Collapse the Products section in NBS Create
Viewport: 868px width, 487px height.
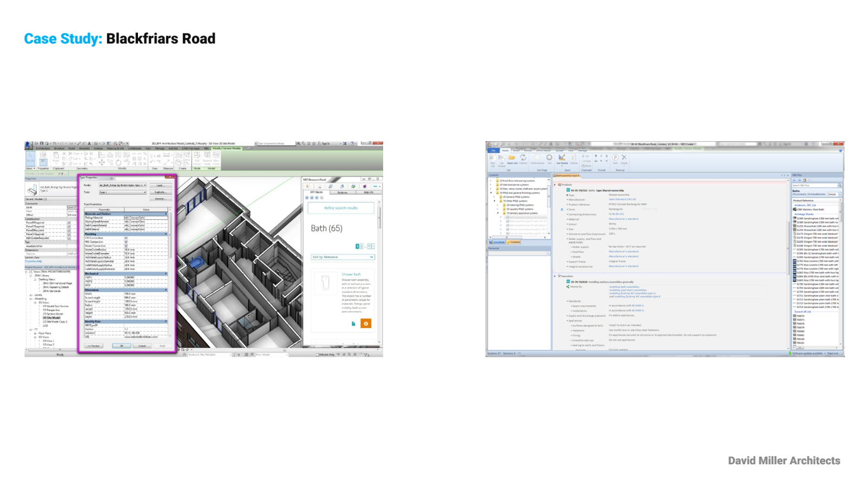pyautogui.click(x=555, y=185)
